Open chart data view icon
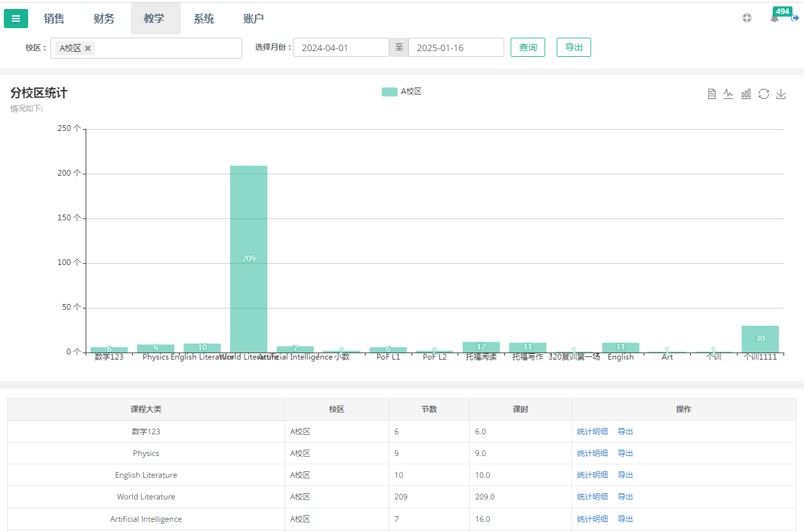This screenshot has width=804, height=532. tap(711, 94)
